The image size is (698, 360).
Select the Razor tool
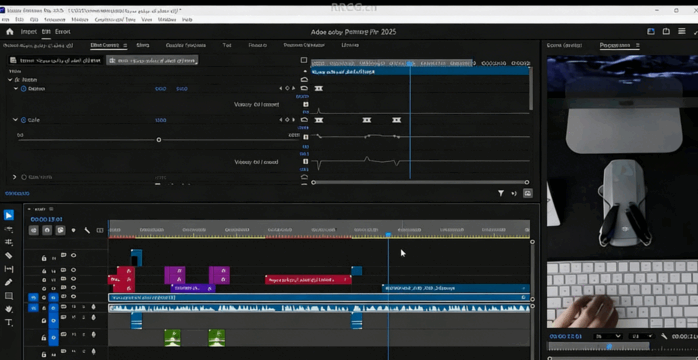point(8,255)
